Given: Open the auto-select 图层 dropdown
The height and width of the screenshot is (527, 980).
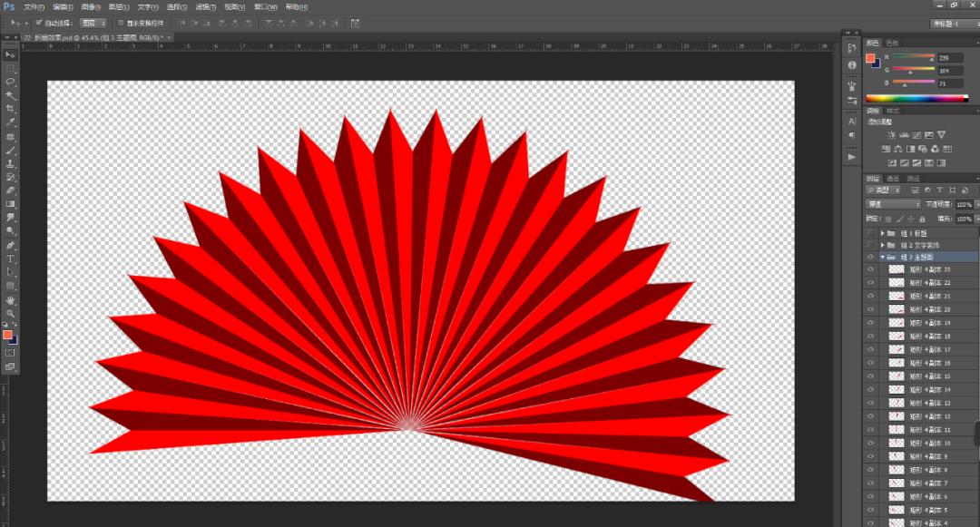Looking at the screenshot, I should pyautogui.click(x=93, y=22).
